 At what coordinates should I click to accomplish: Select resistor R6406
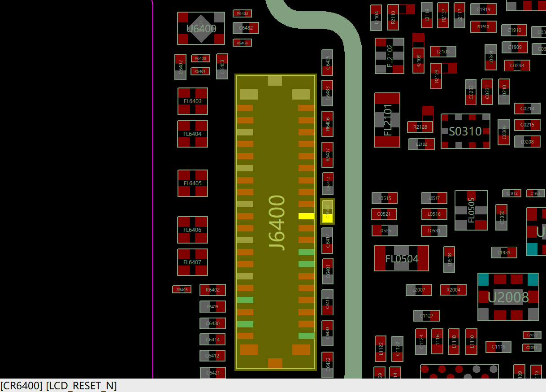pyautogui.click(x=328, y=124)
